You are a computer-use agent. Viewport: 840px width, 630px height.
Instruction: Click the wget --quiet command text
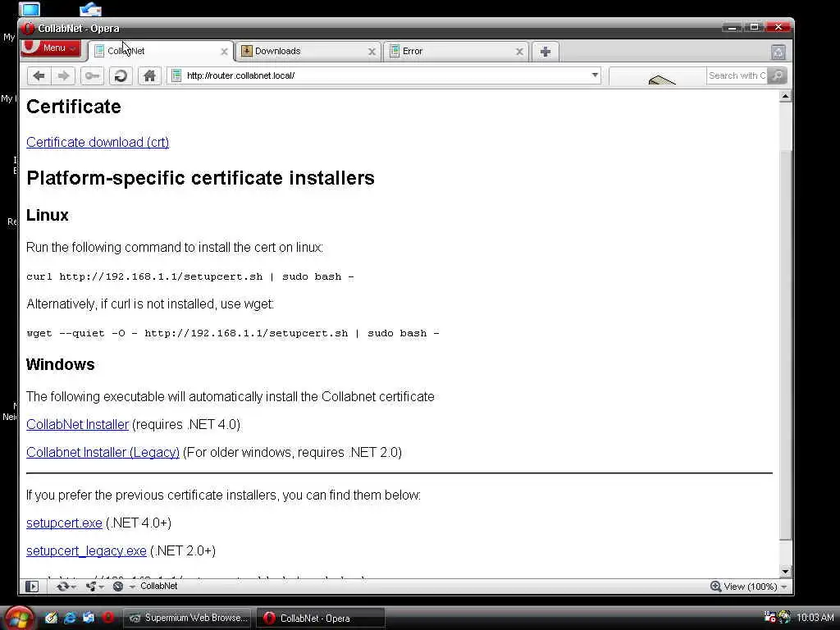(232, 333)
